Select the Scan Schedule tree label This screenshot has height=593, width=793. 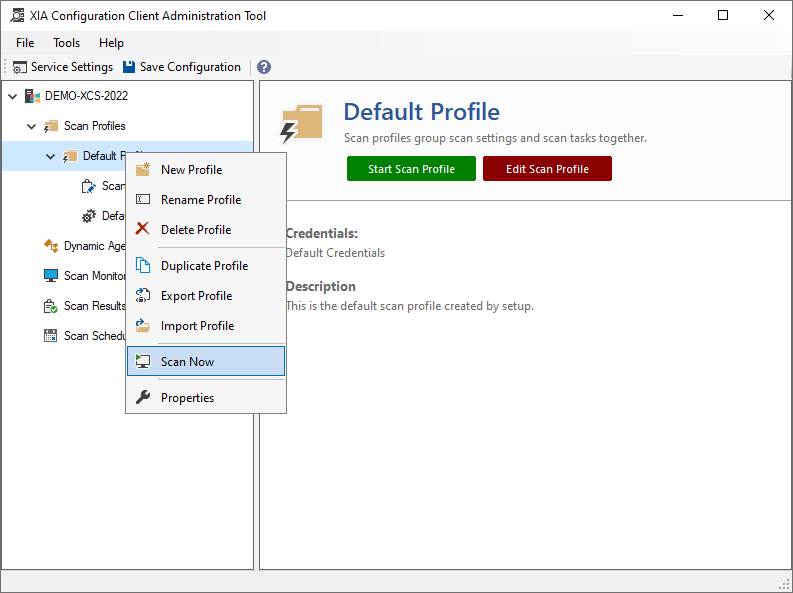coord(94,336)
